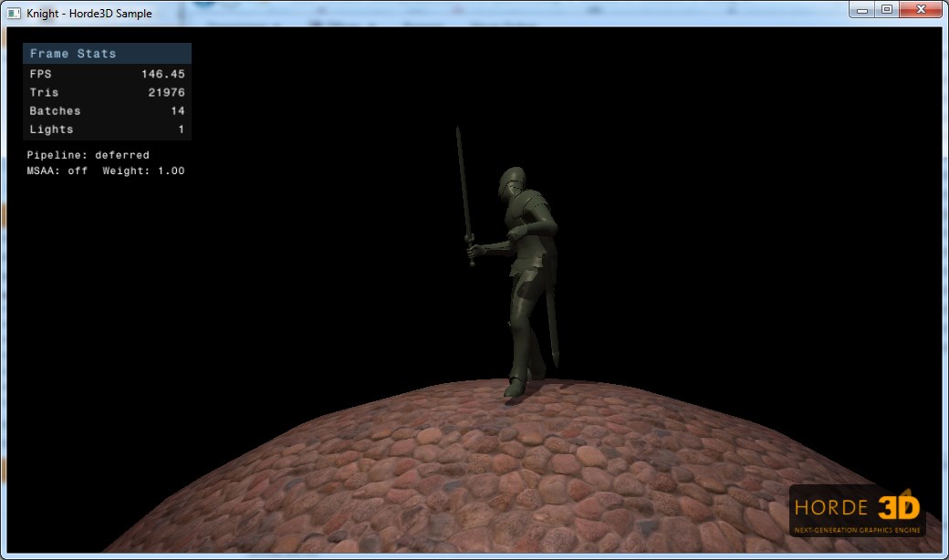Click the Tris label in Frame Stats

[44, 92]
